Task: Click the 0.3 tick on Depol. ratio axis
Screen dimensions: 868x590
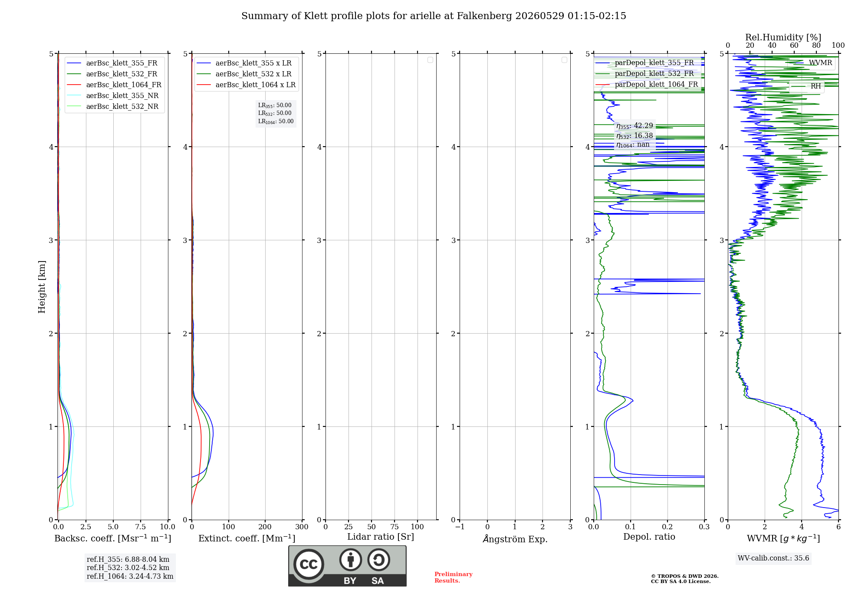Action: [704, 527]
